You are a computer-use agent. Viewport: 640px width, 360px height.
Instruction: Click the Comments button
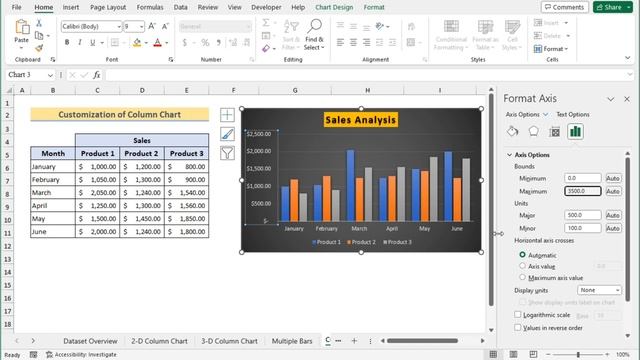pyautogui.click(x=564, y=7)
